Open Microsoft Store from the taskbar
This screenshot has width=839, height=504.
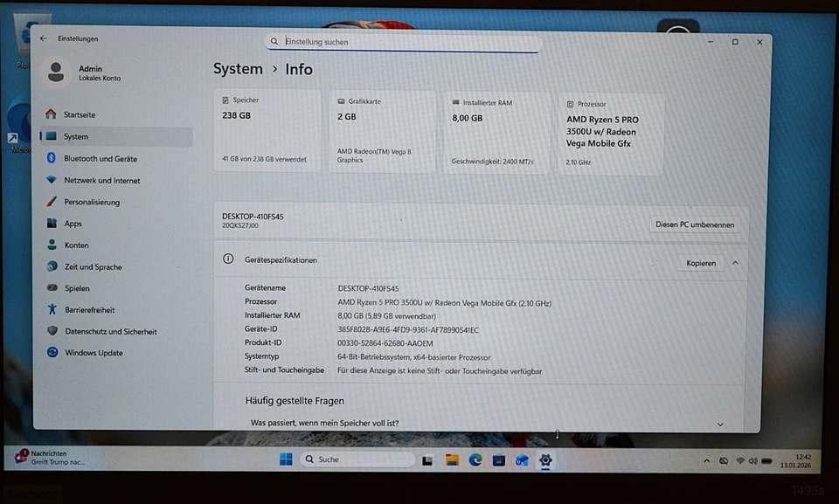pyautogui.click(x=499, y=460)
